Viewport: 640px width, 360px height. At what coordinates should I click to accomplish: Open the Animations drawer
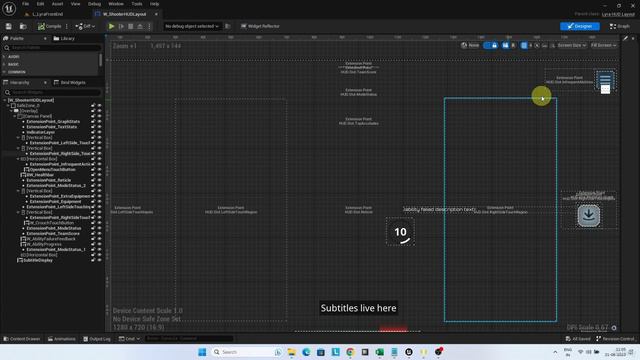click(61, 339)
